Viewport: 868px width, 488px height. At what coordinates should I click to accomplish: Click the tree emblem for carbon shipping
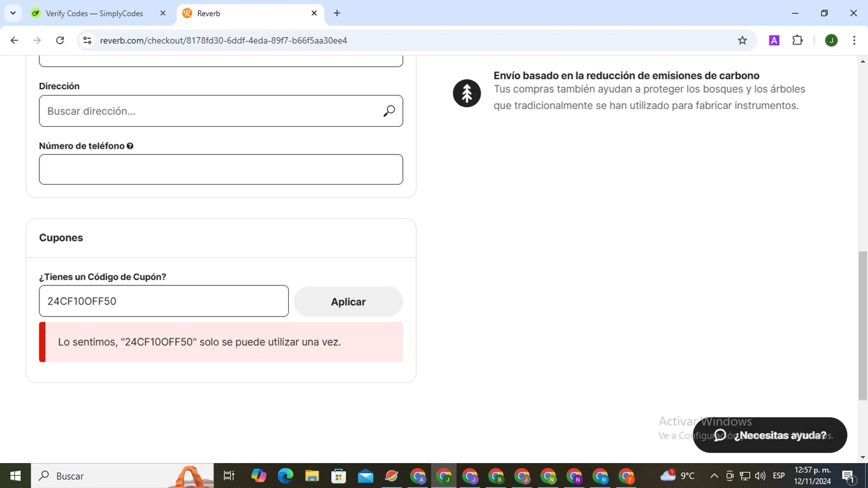coord(467,93)
